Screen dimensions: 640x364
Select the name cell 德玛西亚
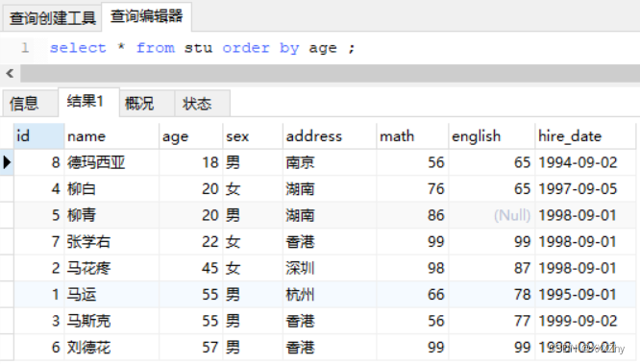click(x=111, y=162)
